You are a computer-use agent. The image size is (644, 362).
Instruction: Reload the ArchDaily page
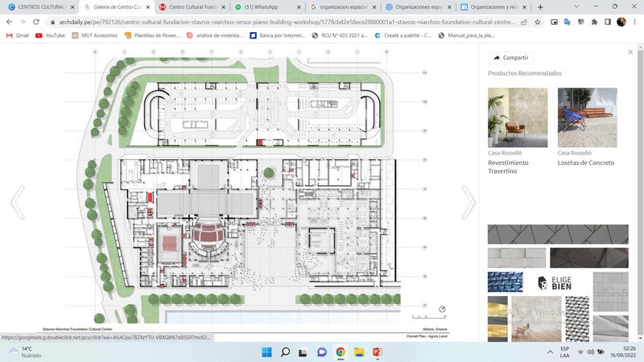point(36,22)
